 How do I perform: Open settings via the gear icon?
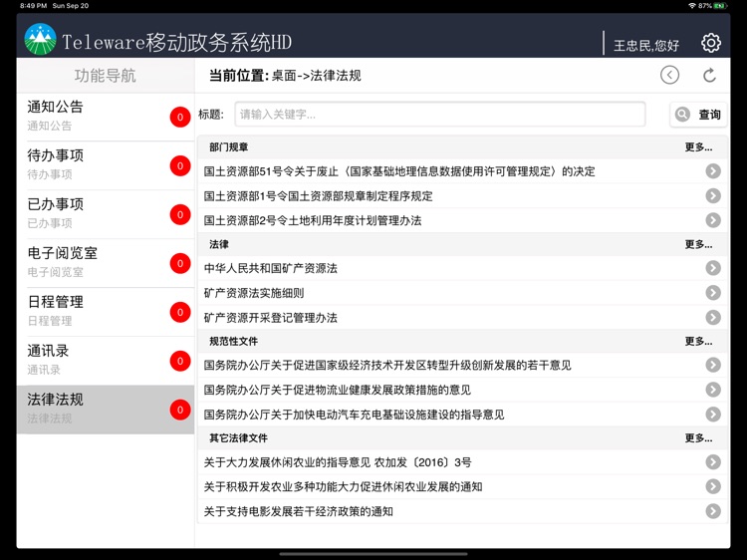pyautogui.click(x=711, y=43)
